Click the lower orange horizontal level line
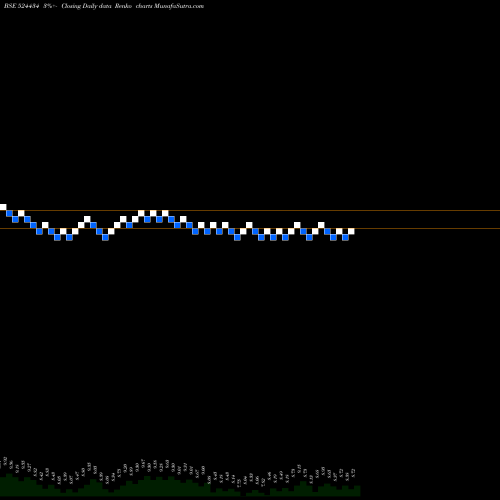The height and width of the screenshot is (500, 500). (x=250, y=228)
